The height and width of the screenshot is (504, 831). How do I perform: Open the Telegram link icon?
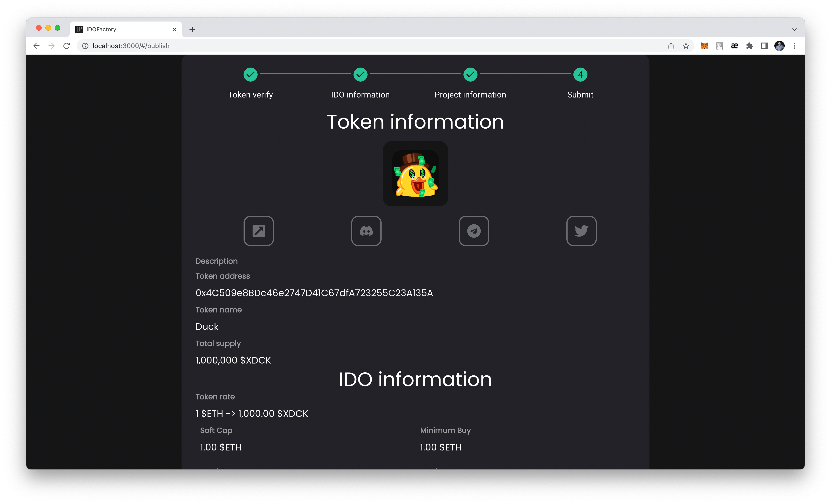click(474, 231)
